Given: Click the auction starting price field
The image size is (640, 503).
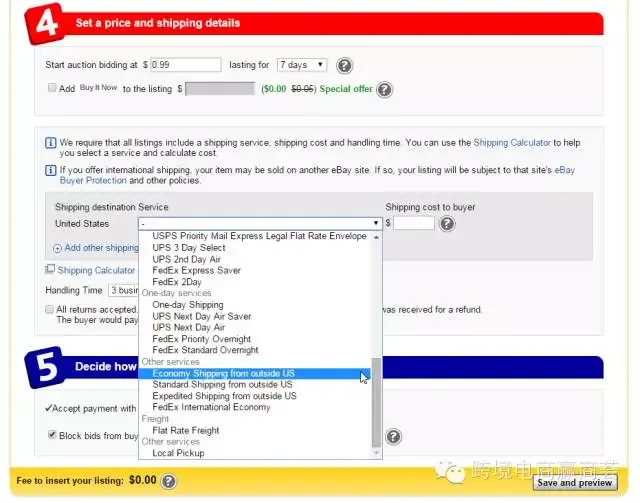Looking at the screenshot, I should pos(186,65).
